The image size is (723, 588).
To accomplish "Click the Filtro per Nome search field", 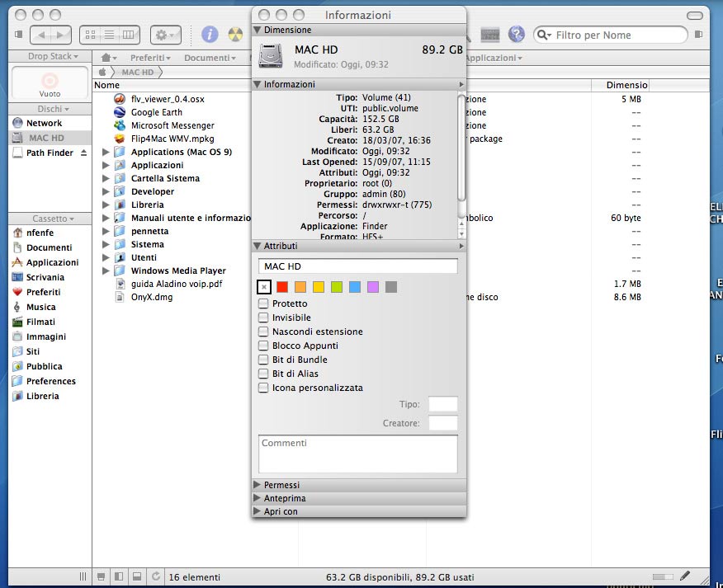I will pos(611,35).
